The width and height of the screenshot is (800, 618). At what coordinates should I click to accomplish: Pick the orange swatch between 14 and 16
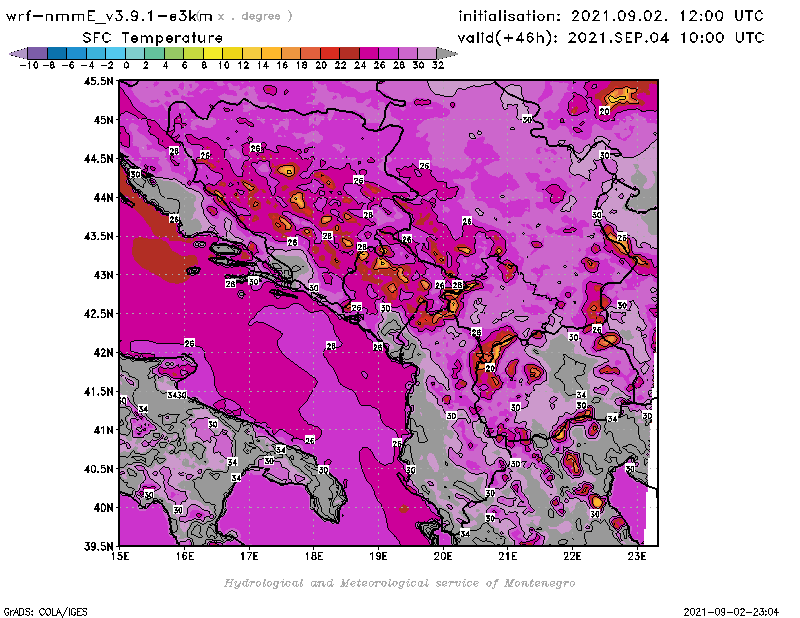(271, 53)
